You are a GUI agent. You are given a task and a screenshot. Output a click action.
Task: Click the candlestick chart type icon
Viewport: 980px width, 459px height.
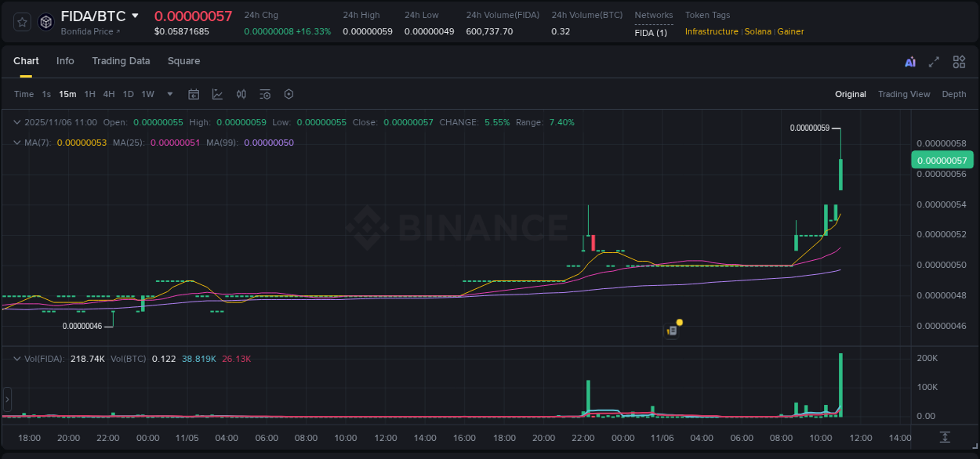pyautogui.click(x=241, y=94)
